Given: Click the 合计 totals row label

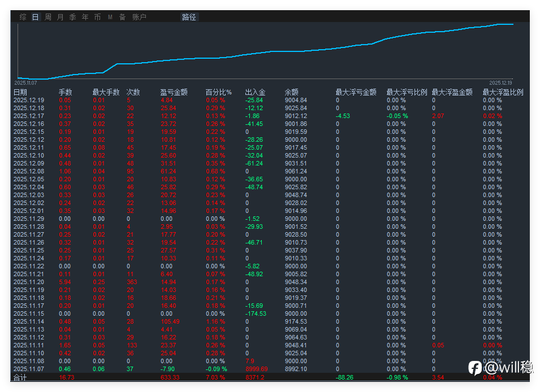Looking at the screenshot, I should [x=20, y=377].
